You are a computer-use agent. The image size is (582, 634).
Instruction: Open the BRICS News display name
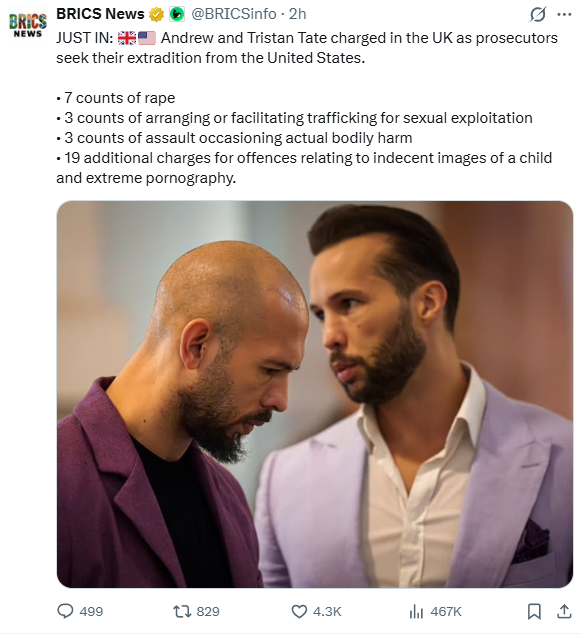click(100, 14)
